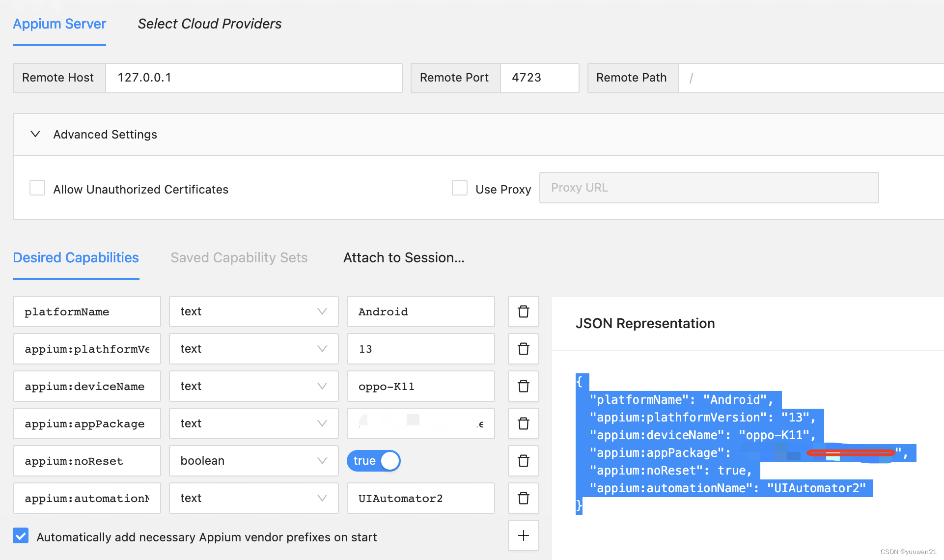Open boolean type dropdown for noReset
Viewport: 944px width, 560px height.
pyautogui.click(x=254, y=461)
